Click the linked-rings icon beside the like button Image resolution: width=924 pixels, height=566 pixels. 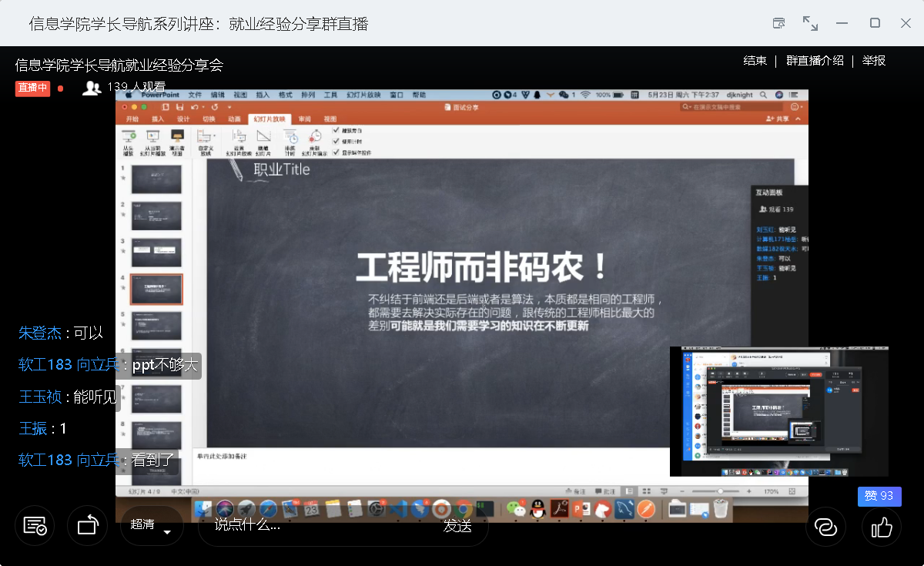tap(825, 527)
